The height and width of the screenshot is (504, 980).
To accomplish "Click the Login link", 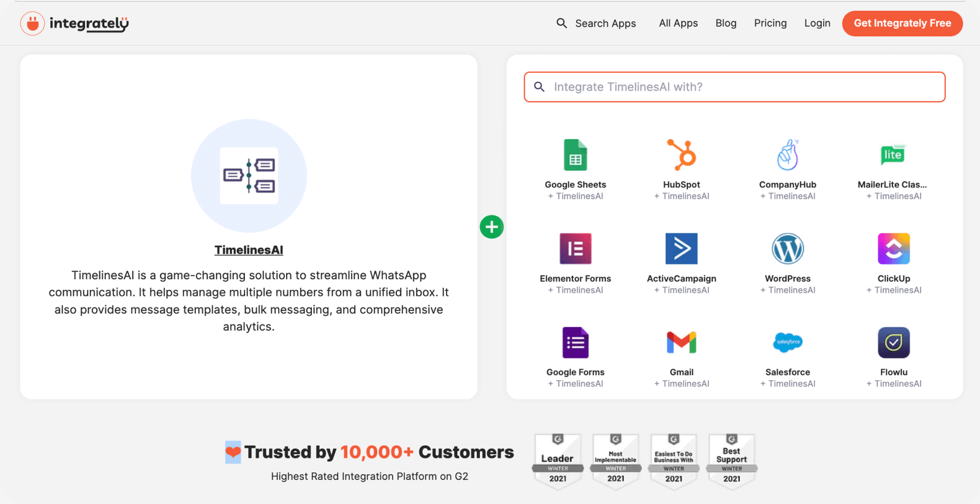I will pos(817,23).
